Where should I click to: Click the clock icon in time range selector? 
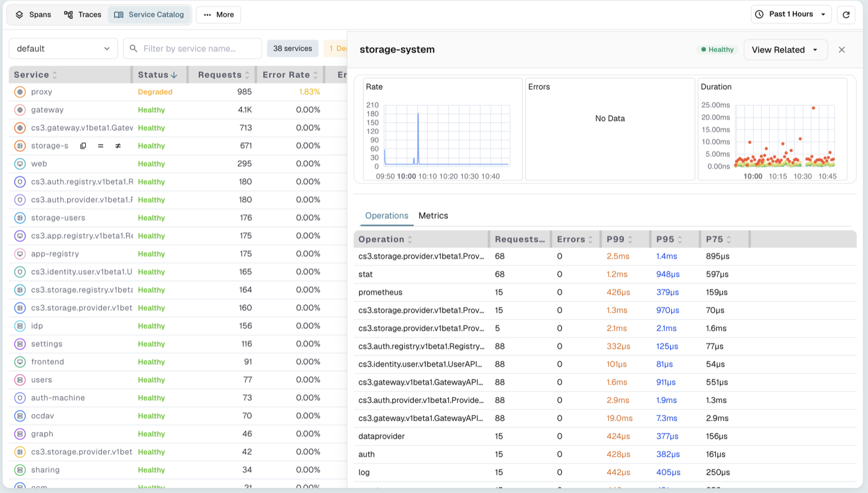(759, 14)
